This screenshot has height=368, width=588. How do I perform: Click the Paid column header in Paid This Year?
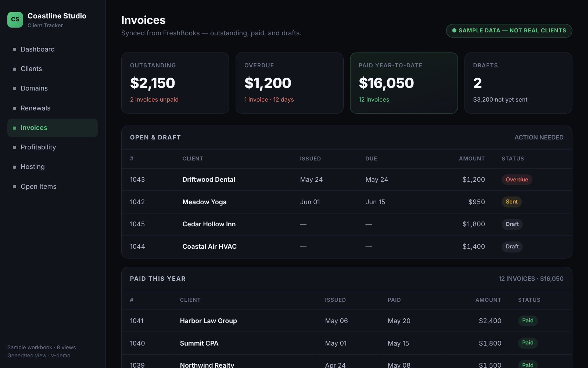(394, 300)
